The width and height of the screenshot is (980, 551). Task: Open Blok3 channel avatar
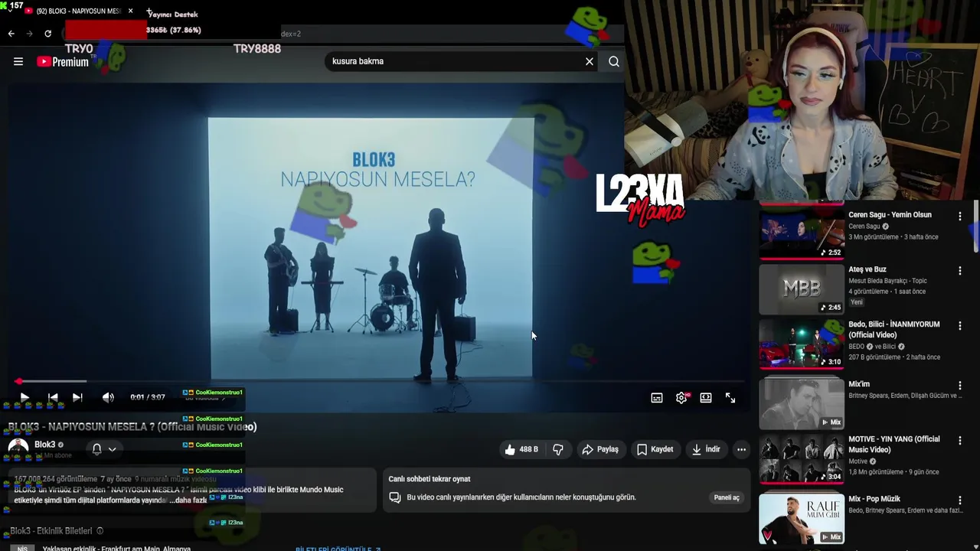pos(18,449)
